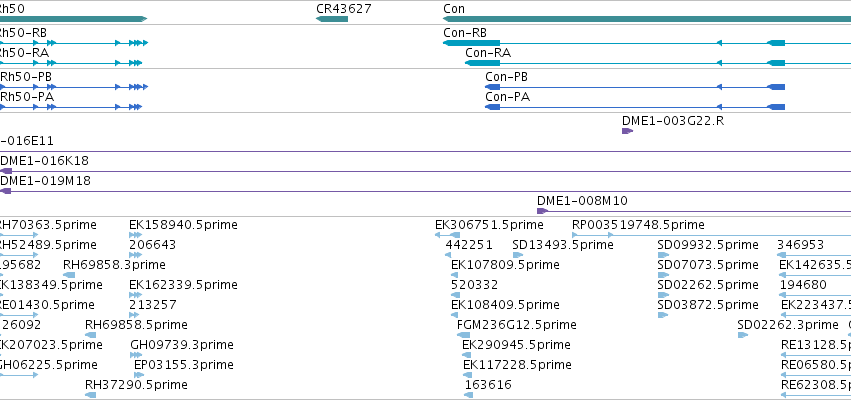Click the SD02262.3prime EST marker

tap(743, 335)
